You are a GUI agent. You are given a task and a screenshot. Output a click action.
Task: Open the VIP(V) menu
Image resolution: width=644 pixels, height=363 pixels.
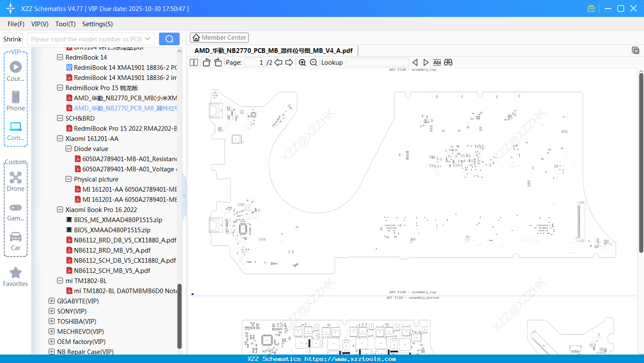click(x=40, y=24)
